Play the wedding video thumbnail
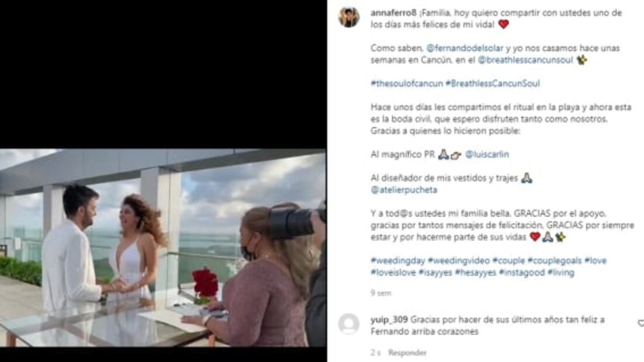 (163, 248)
